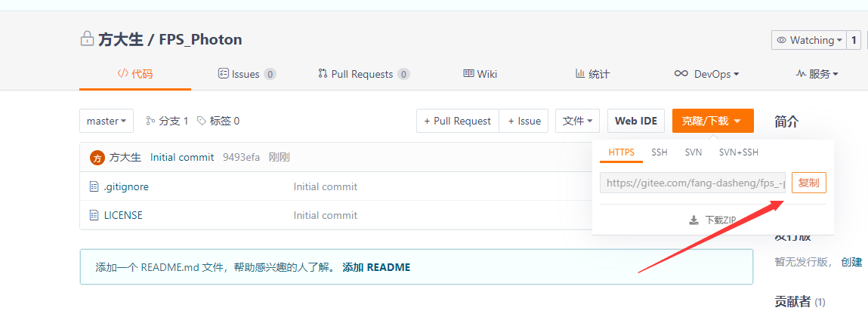Image resolution: width=868 pixels, height=317 pixels.
Task: Toggle the 克隆/下载 clone download button
Action: (x=713, y=121)
